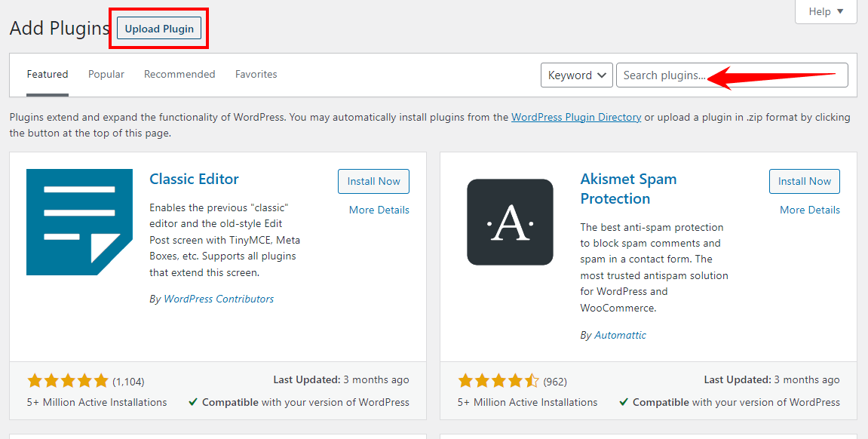The width and height of the screenshot is (868, 439).
Task: Switch to the Featured tab
Action: [x=48, y=75]
